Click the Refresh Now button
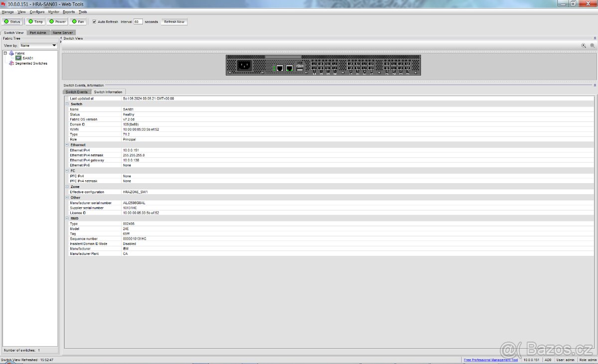The height and width of the screenshot is (364, 598). click(174, 22)
